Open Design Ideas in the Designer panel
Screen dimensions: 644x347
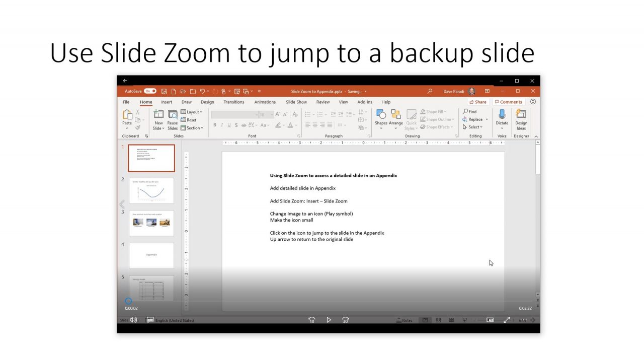521,119
